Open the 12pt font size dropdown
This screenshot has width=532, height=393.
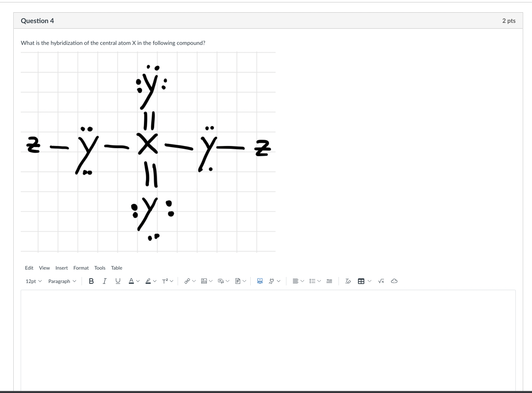tap(34, 281)
